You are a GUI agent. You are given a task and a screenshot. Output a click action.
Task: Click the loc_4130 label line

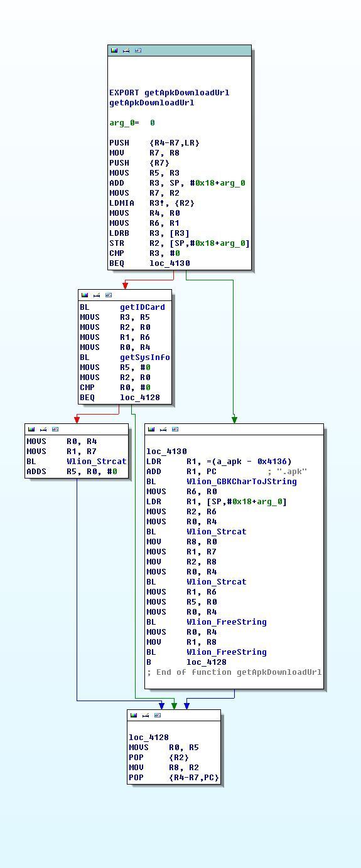click(x=167, y=452)
